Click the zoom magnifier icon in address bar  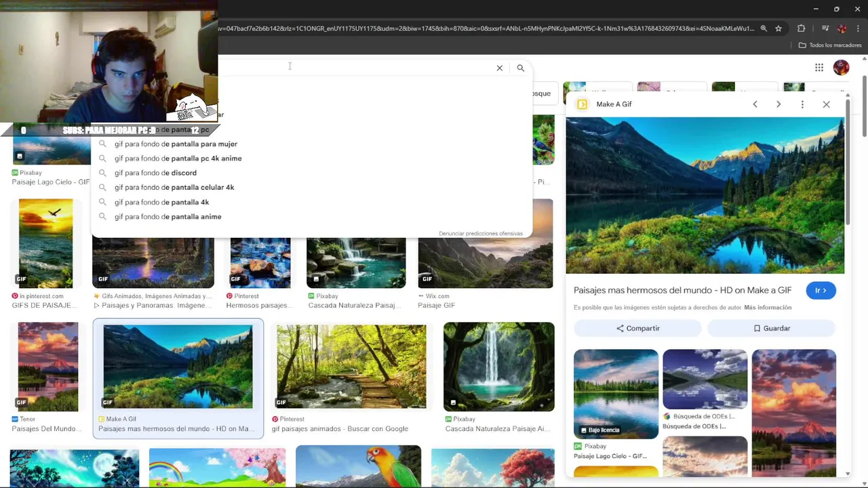pos(764,28)
